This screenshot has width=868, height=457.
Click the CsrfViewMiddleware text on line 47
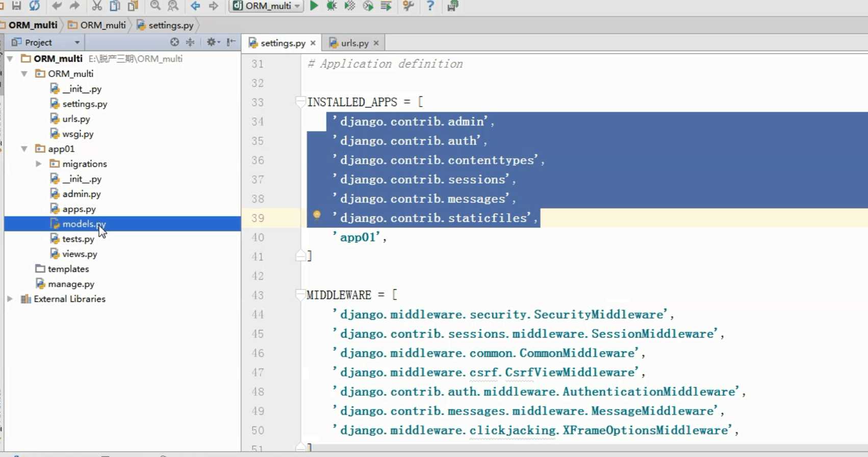(x=570, y=372)
